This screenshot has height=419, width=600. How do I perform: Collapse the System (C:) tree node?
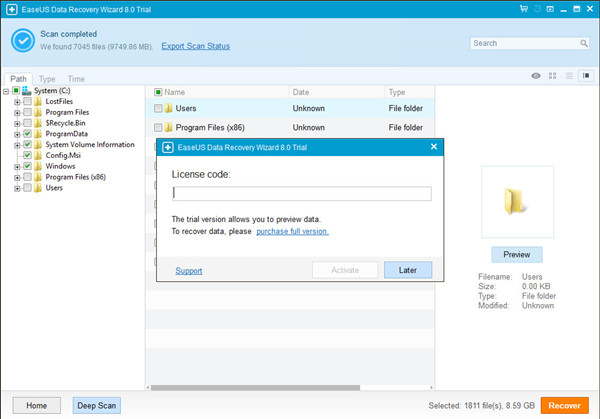pyautogui.click(x=6, y=91)
